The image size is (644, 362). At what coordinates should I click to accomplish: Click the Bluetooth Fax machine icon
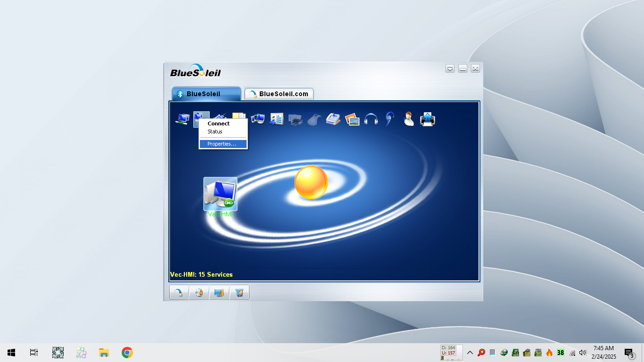333,119
